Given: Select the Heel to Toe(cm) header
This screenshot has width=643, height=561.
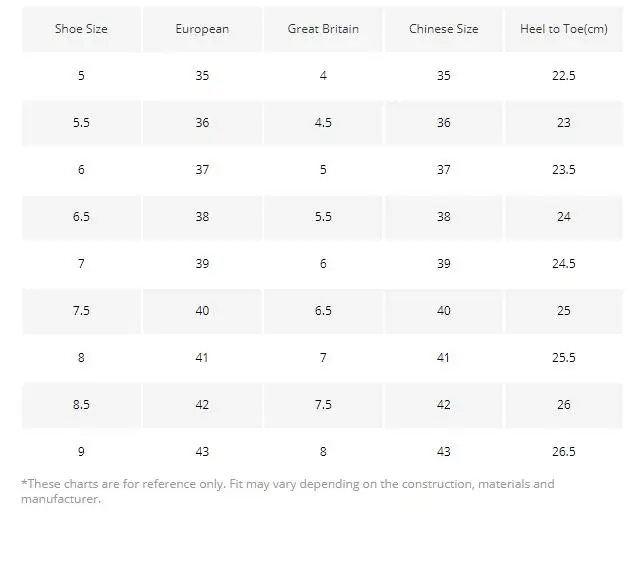Looking at the screenshot, I should pyautogui.click(x=564, y=29).
